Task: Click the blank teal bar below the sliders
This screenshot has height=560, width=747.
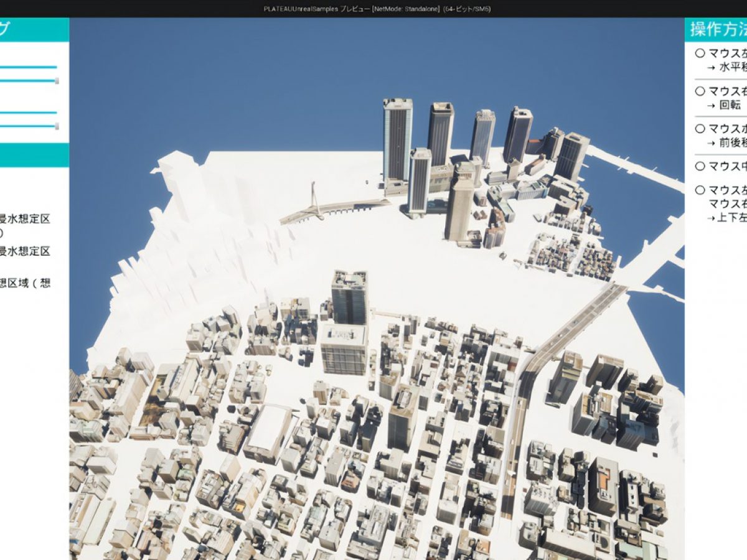Action: [x=34, y=155]
